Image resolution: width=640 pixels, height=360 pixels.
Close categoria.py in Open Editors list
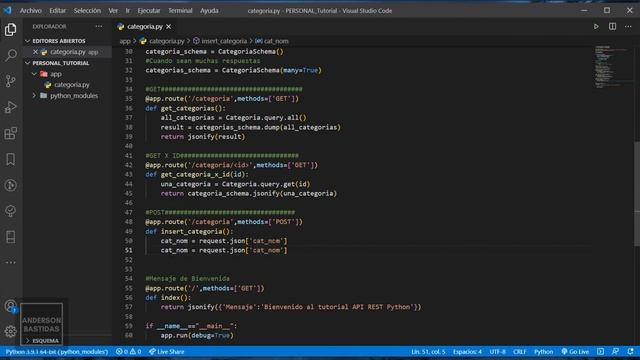point(35,52)
